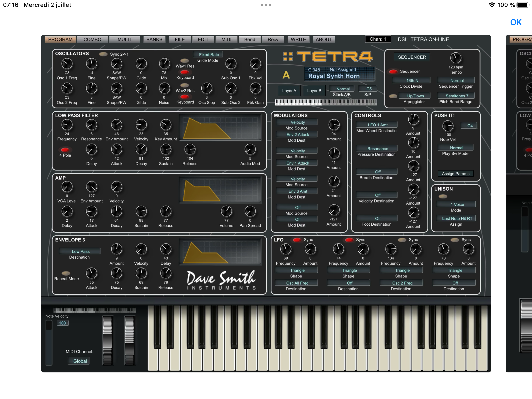The height and width of the screenshot is (399, 532).
Task: Open the Low Pass Envelope 3 Destination
Action: click(80, 251)
